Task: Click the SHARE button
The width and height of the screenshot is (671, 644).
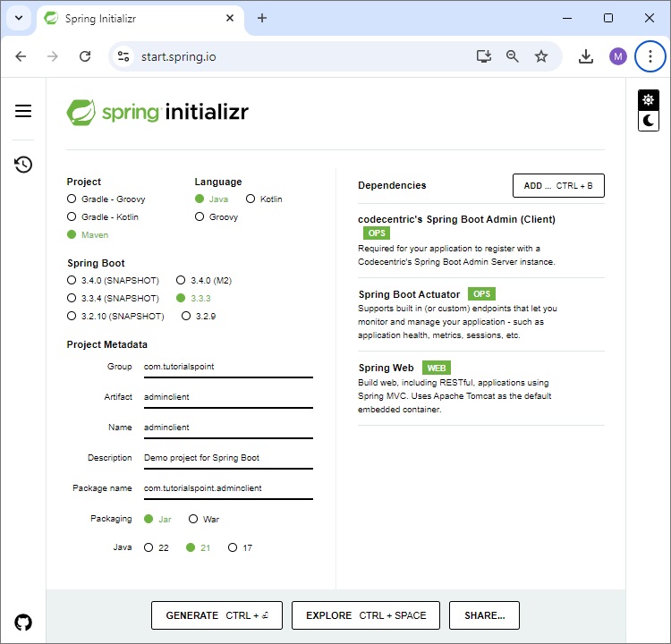Action: (x=484, y=615)
